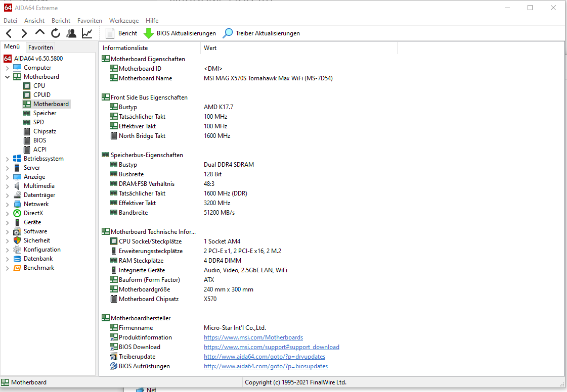This screenshot has height=392, width=567.
Task: Click the Informationsliste column header
Action: point(150,47)
